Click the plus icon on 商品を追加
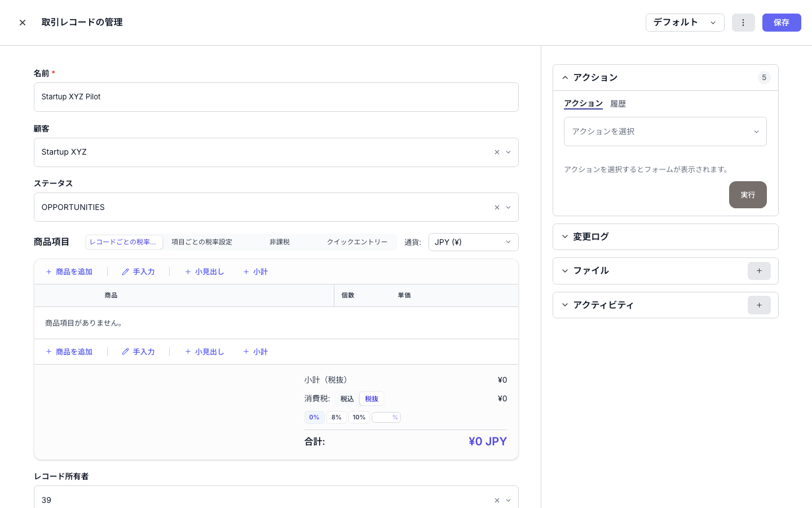Screen dimensions: 812x508 click(x=49, y=271)
